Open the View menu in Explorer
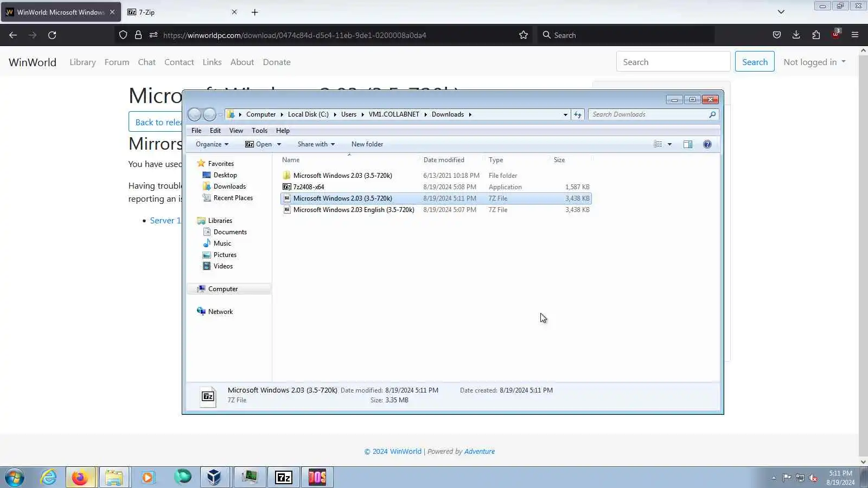The image size is (868, 488). point(236,131)
